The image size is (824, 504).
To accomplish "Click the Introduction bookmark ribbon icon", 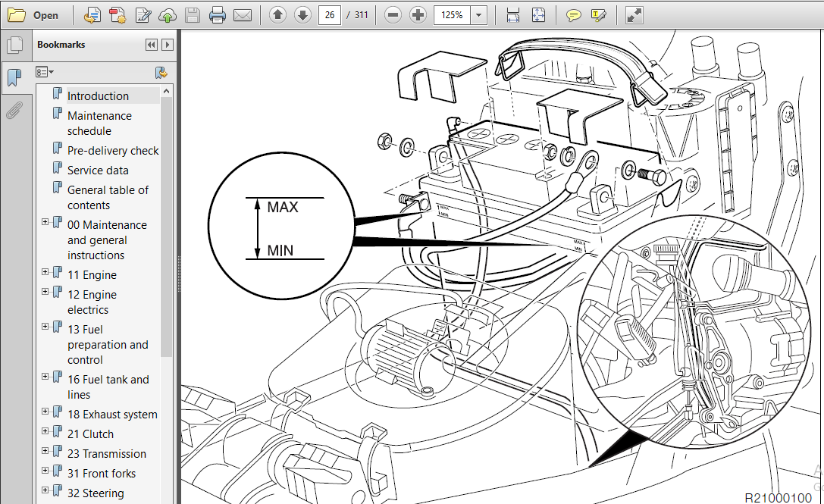I will coord(58,94).
